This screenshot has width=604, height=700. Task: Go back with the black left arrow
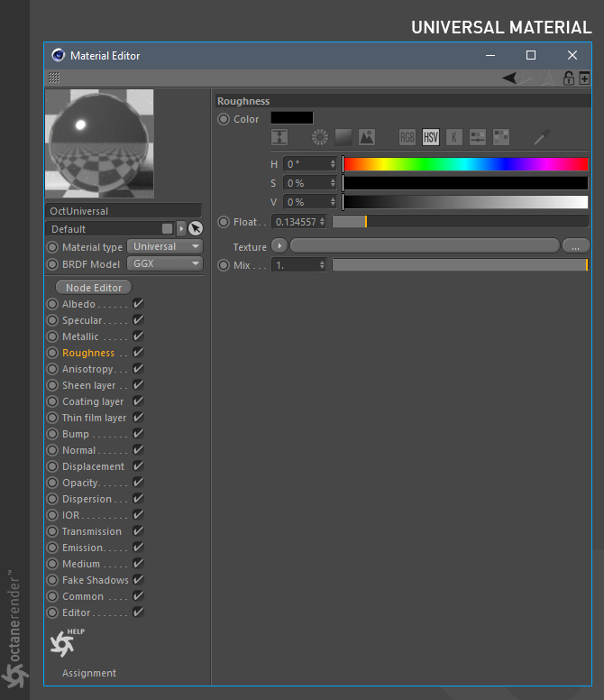509,78
